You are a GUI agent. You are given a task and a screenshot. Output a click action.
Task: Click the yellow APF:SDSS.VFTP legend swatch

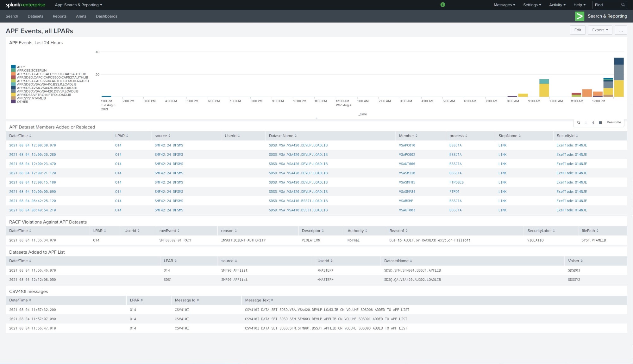13,95
